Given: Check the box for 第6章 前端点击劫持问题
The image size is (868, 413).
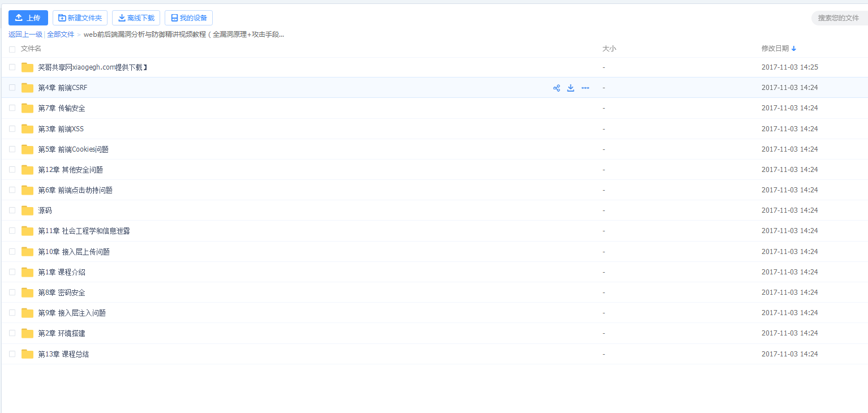Looking at the screenshot, I should [12, 190].
